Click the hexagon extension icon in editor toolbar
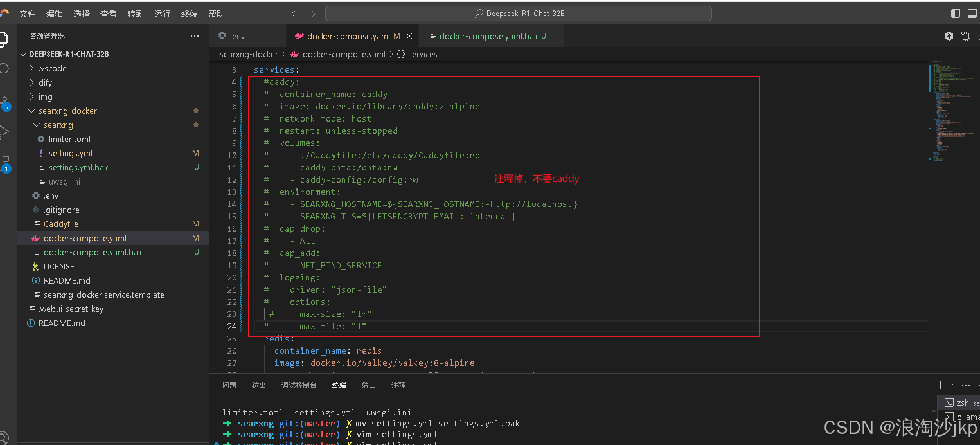Viewport: 980px width, 445px height. 949,36
